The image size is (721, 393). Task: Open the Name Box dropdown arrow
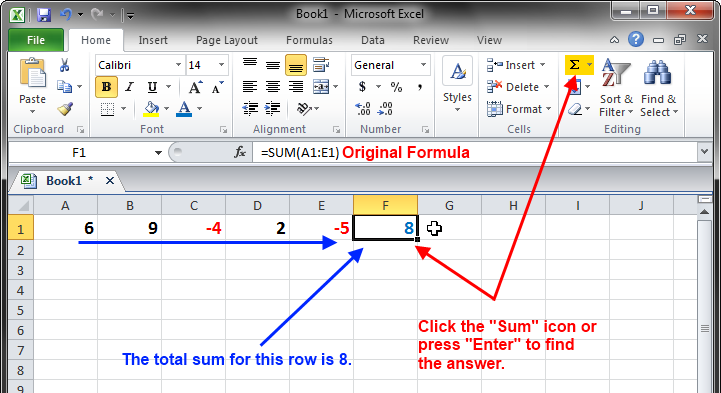(158, 153)
